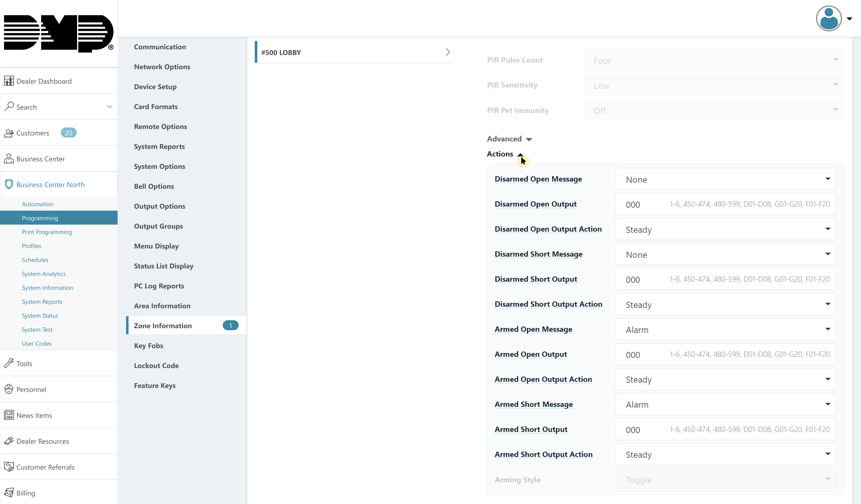This screenshot has width=861, height=504.
Task: Open the Schedules link
Action: (x=35, y=260)
